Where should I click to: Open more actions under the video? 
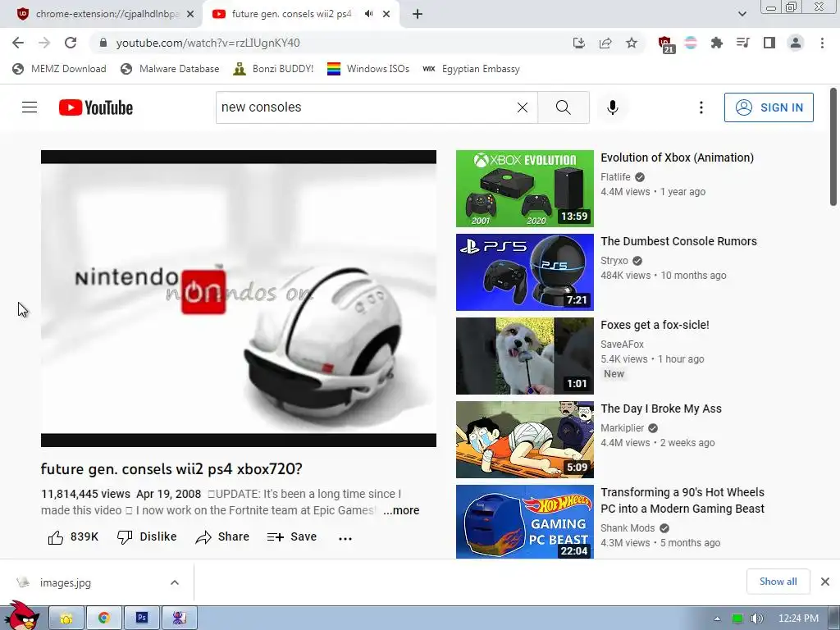point(345,538)
